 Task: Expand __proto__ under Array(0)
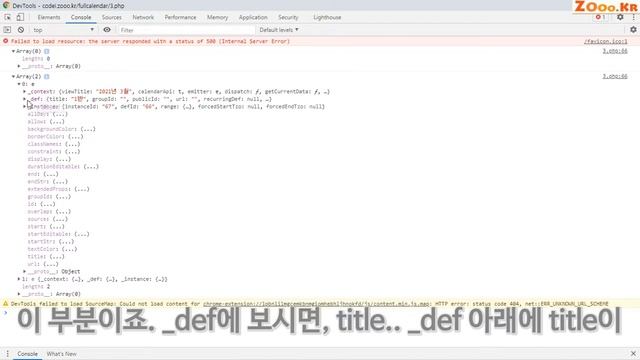click(x=19, y=66)
